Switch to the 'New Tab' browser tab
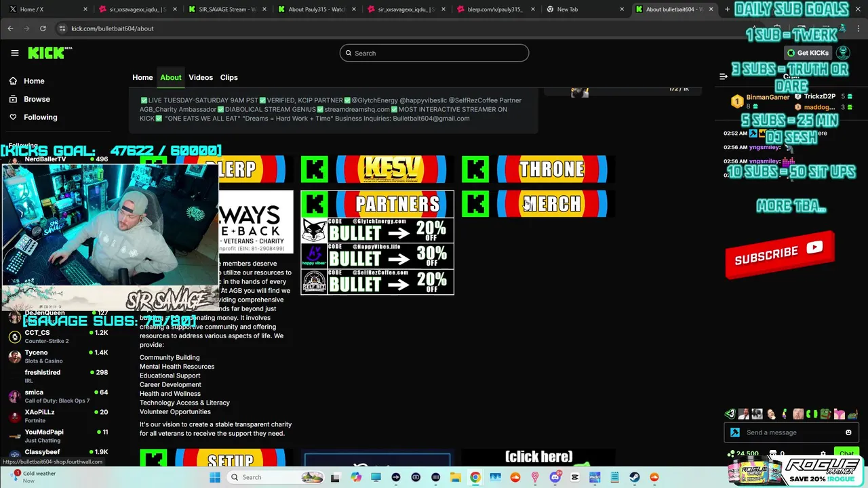The height and width of the screenshot is (488, 868). [x=585, y=9]
